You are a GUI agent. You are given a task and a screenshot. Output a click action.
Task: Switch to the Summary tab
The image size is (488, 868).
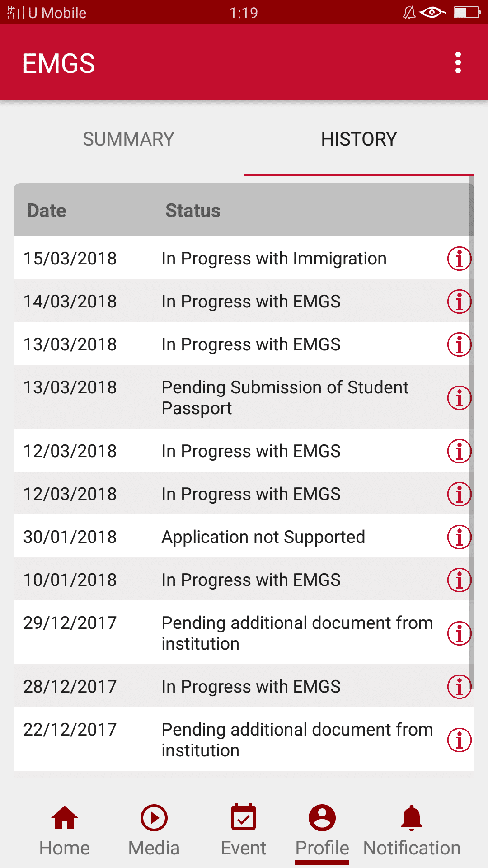pos(128,139)
